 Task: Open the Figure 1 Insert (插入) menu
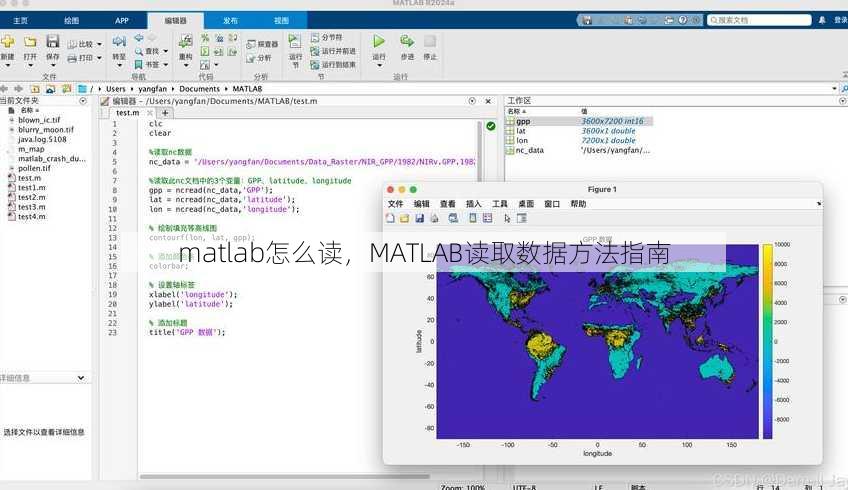(473, 204)
